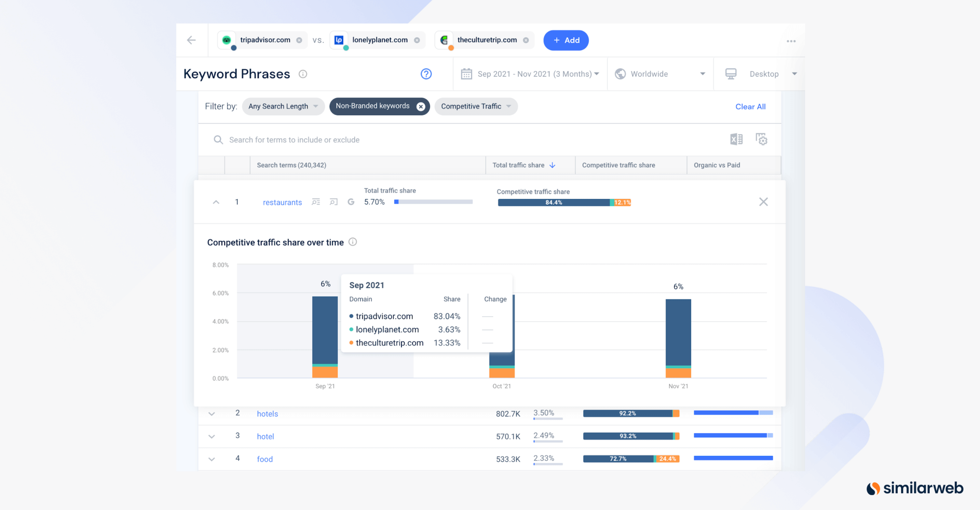The image size is (980, 510).
Task: Sort by Search terms column
Action: [x=291, y=165]
